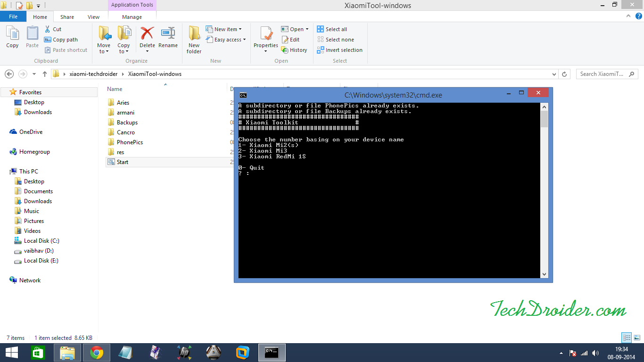Click inside the Search XiaomiTool box
The width and height of the screenshot is (644, 362).
coord(603,74)
